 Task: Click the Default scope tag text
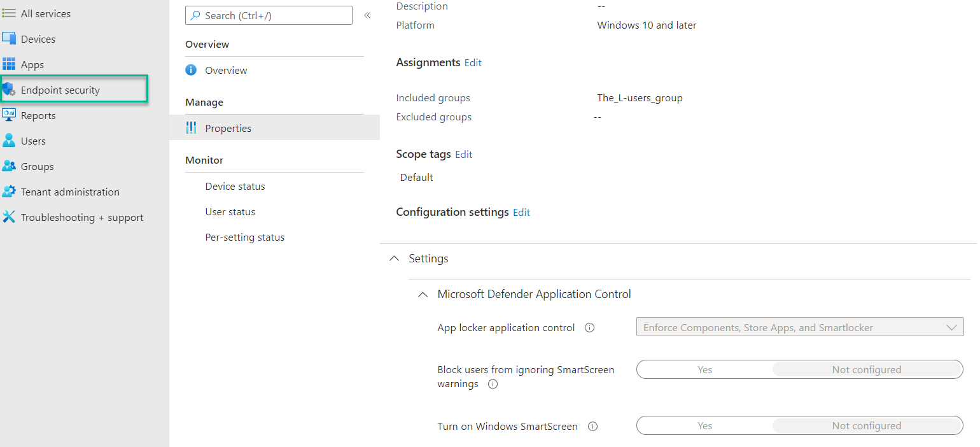(416, 177)
